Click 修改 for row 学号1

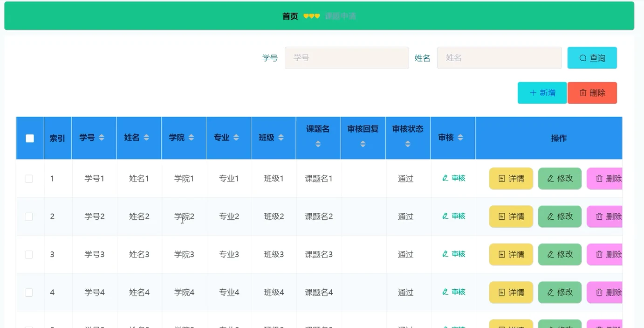[x=560, y=179]
